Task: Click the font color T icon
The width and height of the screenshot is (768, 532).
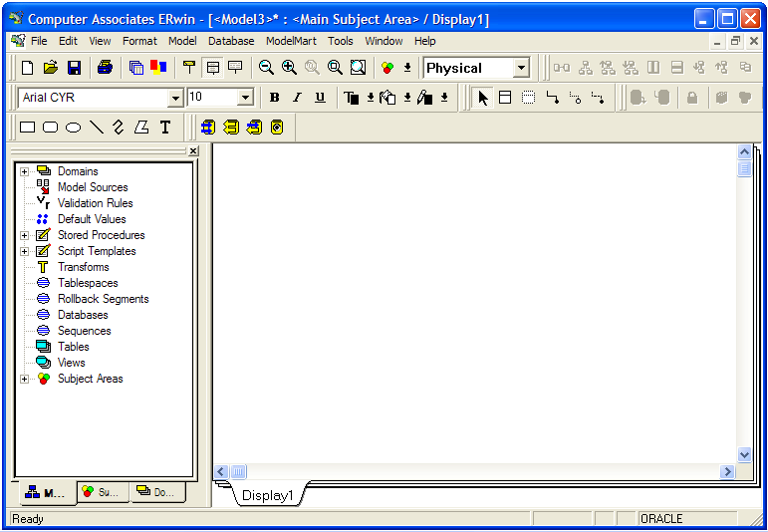Action: [352, 98]
